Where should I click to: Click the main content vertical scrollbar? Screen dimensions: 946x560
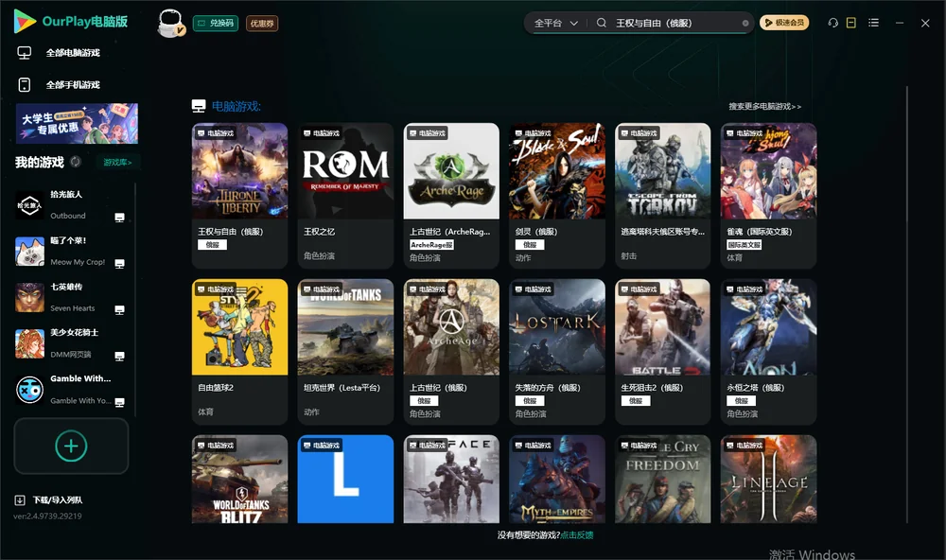pyautogui.click(x=906, y=305)
